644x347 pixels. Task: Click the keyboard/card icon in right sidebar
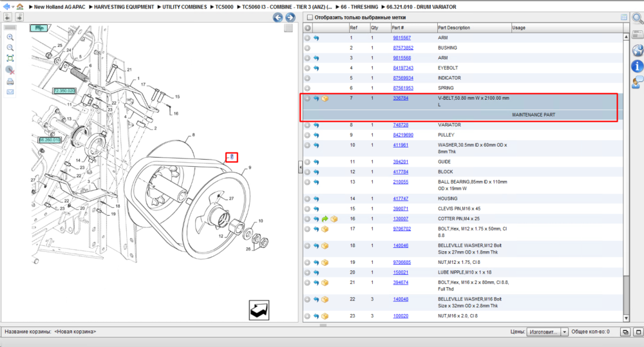638,35
